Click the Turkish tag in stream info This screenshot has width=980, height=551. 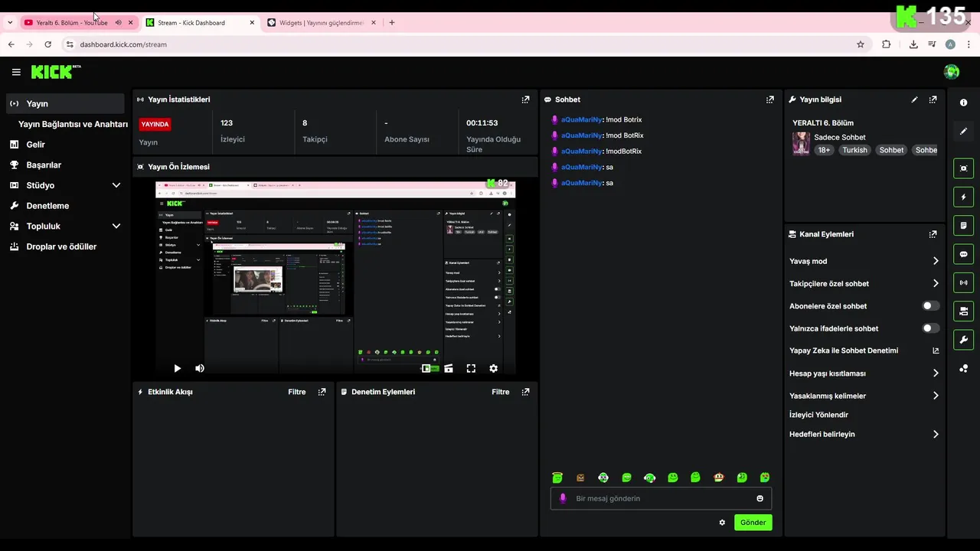(854, 150)
